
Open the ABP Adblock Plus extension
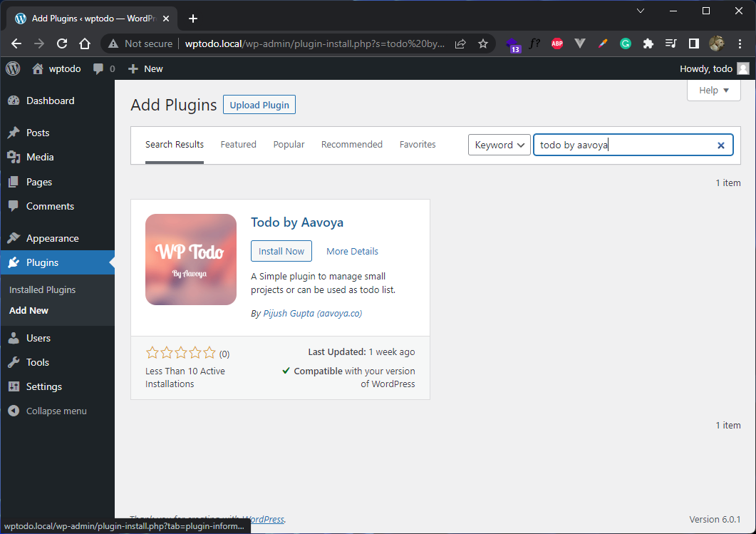pyautogui.click(x=557, y=44)
